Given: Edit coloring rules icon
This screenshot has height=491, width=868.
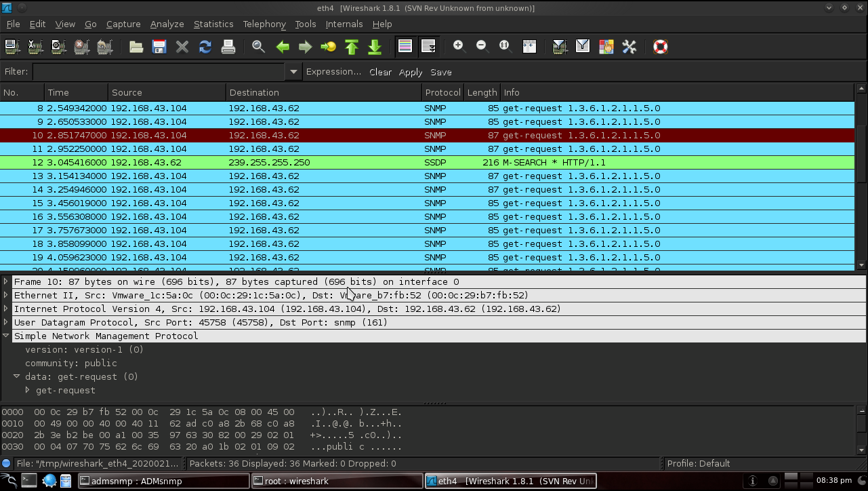Looking at the screenshot, I should pos(606,47).
